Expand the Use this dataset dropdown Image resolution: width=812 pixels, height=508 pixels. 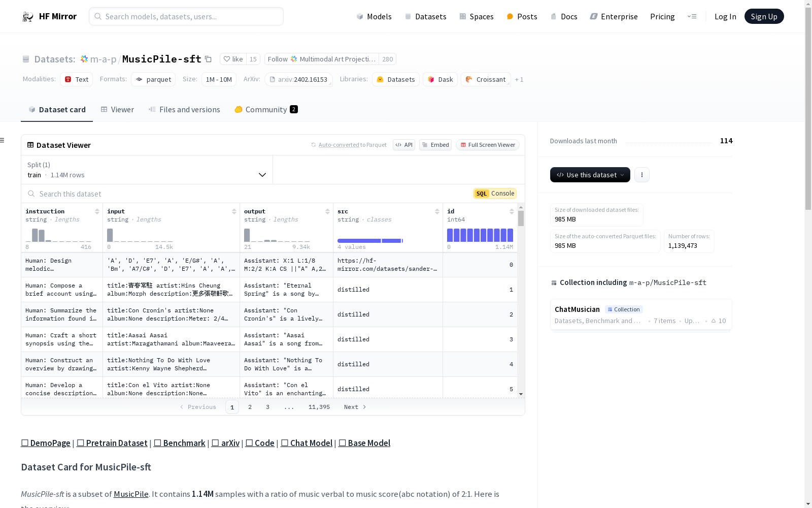coord(590,175)
